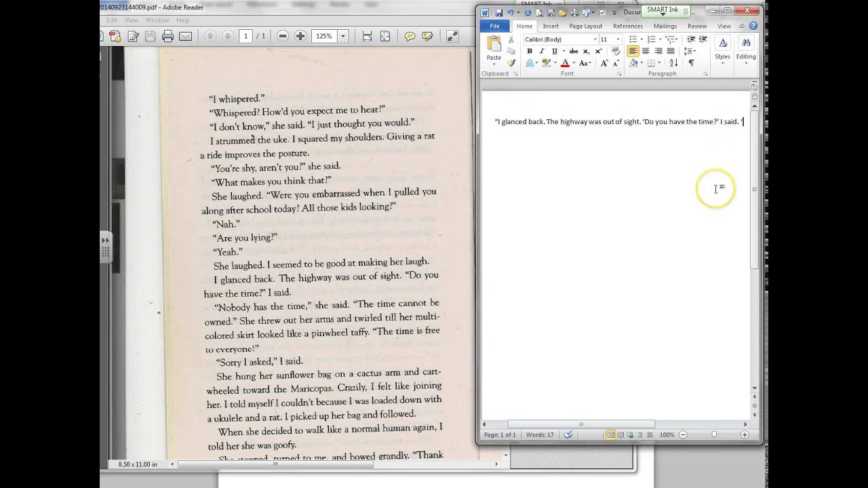Apply the red font color
Image resolution: width=868 pixels, height=488 pixels.
(x=565, y=62)
